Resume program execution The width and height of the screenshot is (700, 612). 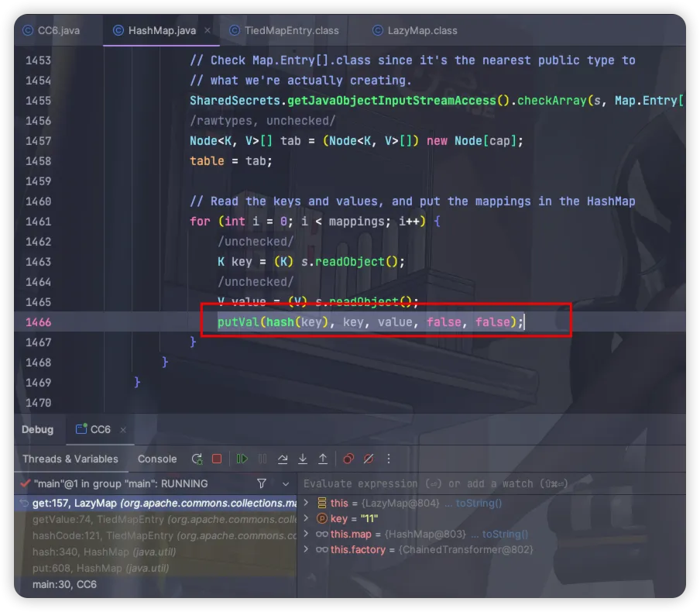[x=242, y=459]
